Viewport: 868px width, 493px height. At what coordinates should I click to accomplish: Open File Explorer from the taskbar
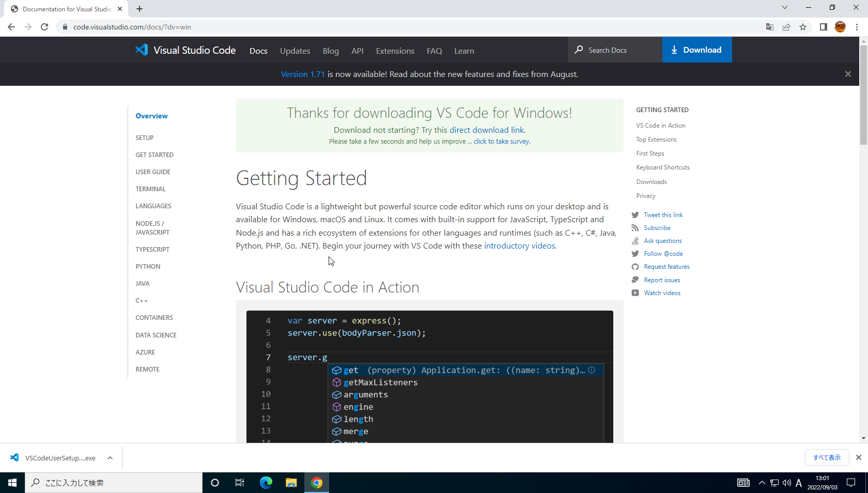coord(291,483)
